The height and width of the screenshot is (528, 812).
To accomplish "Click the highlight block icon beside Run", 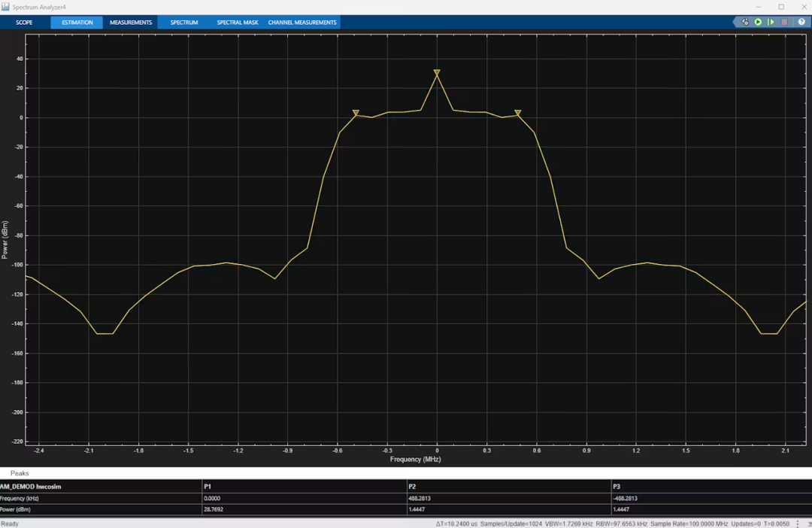I will 744,23.
